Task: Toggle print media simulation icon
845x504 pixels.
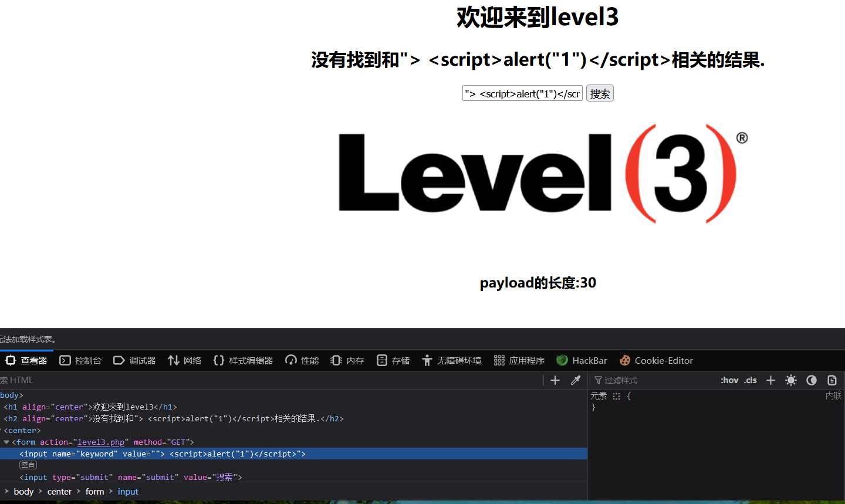Action: pos(832,380)
